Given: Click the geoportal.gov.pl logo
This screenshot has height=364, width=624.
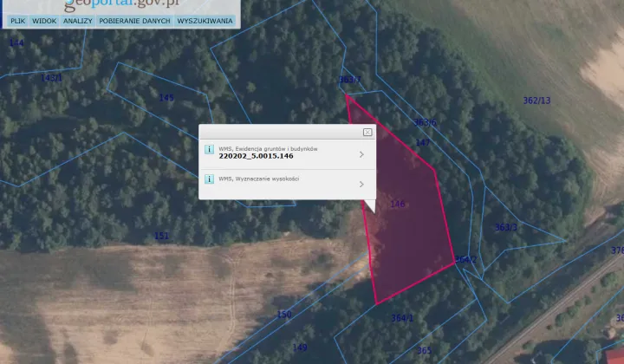Looking at the screenshot, I should point(122,5).
